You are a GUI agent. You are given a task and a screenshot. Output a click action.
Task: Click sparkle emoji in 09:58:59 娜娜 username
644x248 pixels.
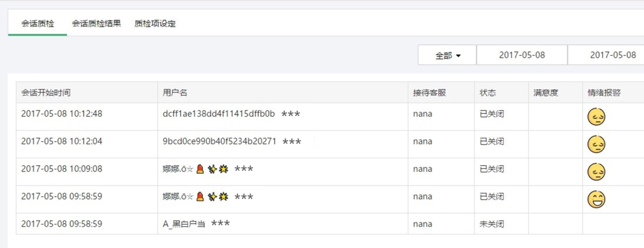[212, 197]
